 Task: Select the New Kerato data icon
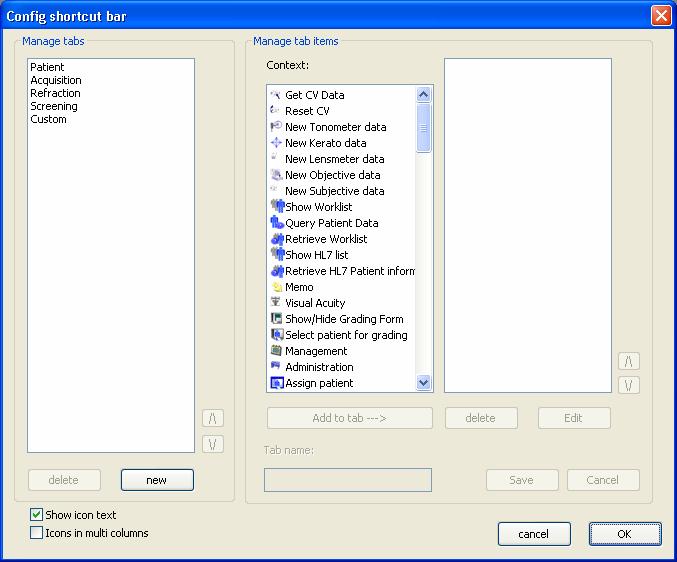(276, 142)
